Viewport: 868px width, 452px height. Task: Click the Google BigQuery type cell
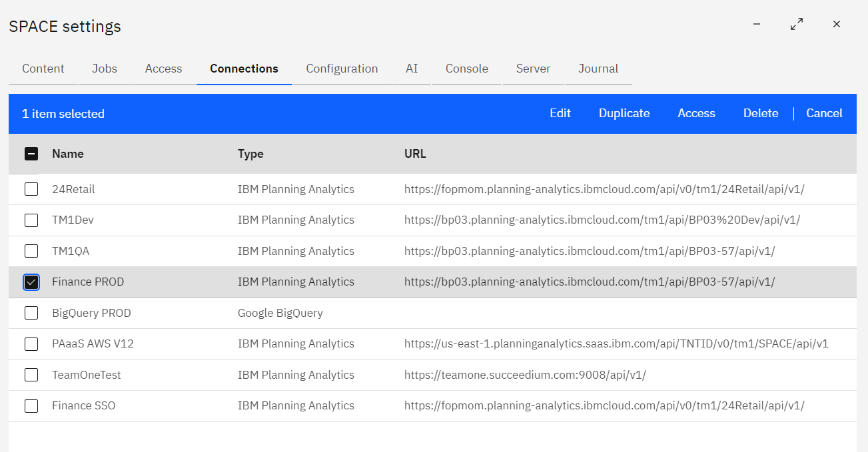point(280,313)
